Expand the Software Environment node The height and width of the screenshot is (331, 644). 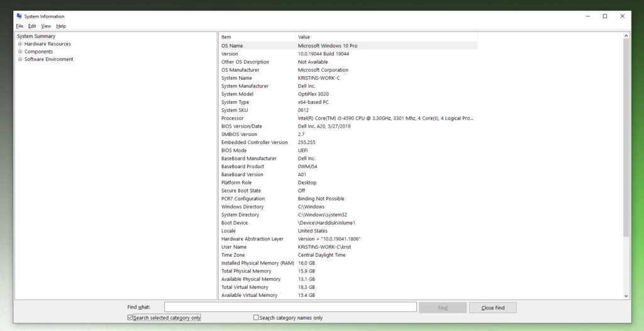20,59
